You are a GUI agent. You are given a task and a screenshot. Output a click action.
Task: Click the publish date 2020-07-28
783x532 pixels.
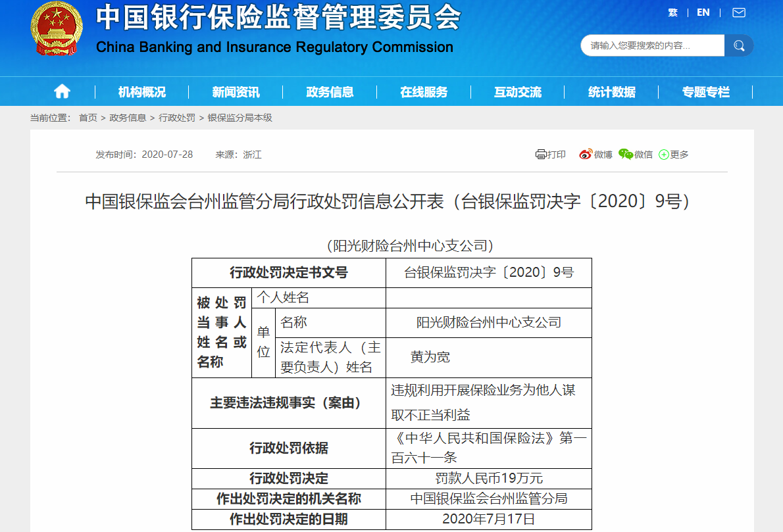[x=167, y=155]
